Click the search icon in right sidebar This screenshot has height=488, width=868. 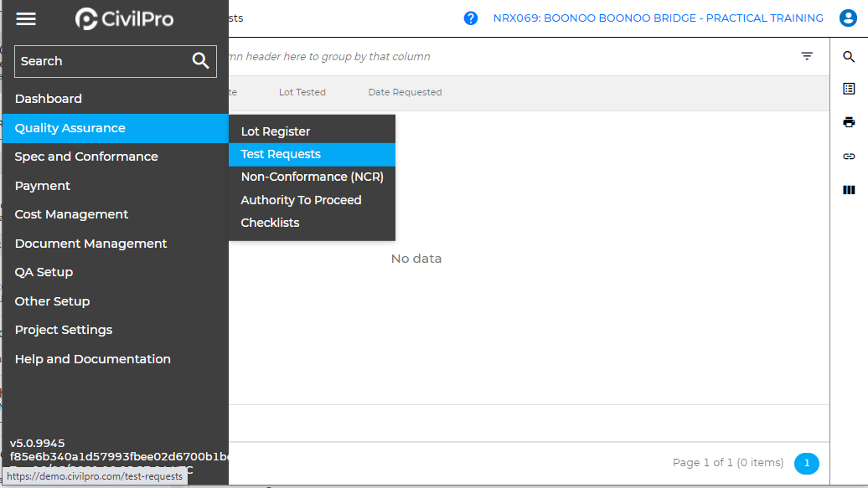coord(849,57)
